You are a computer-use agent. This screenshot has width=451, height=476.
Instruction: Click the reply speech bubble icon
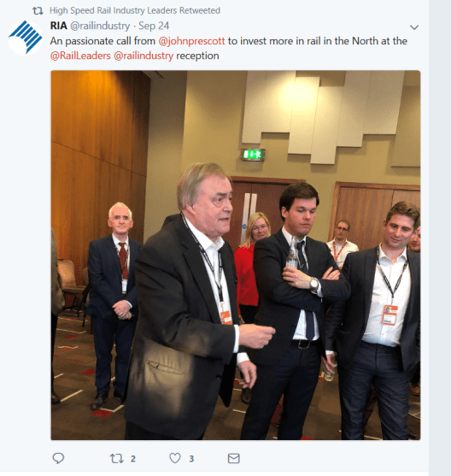tap(58, 458)
